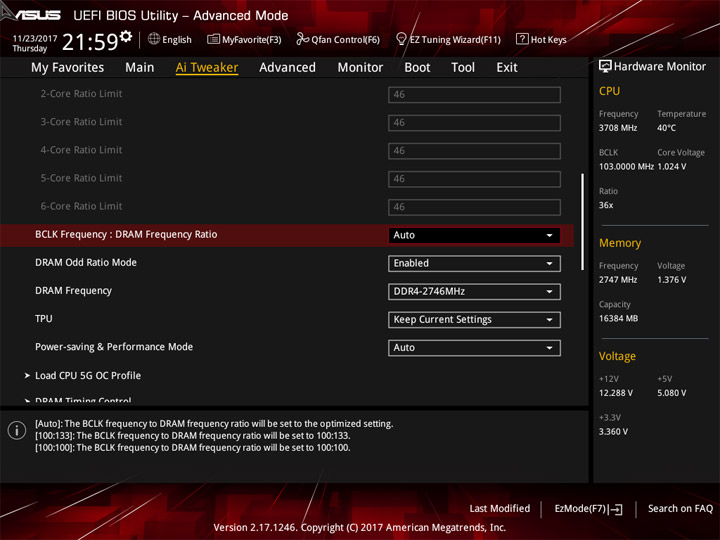Click the 2-Core Ratio Limit field
The height and width of the screenshot is (540, 720).
pyautogui.click(x=474, y=95)
